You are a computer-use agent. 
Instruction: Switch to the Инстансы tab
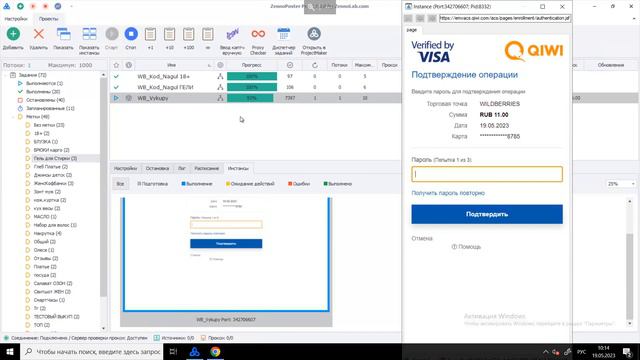point(238,168)
